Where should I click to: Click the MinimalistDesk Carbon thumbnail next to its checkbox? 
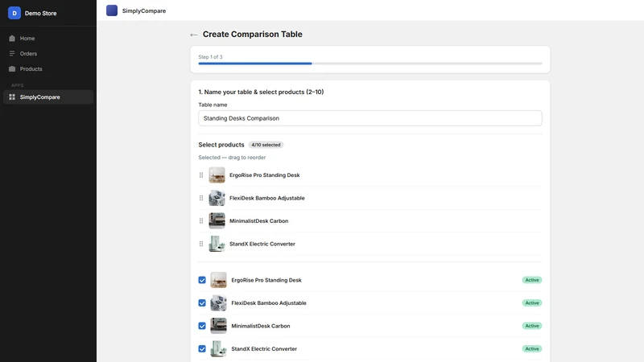tap(218, 326)
